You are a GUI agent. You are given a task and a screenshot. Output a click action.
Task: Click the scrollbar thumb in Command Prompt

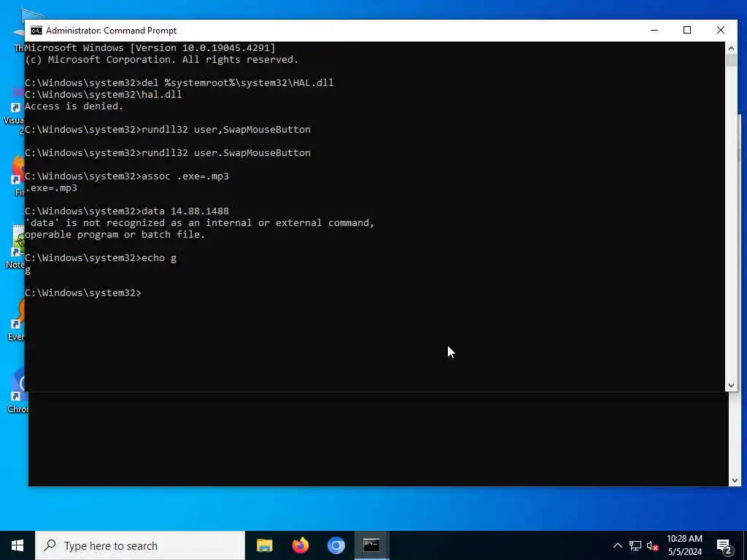click(731, 61)
